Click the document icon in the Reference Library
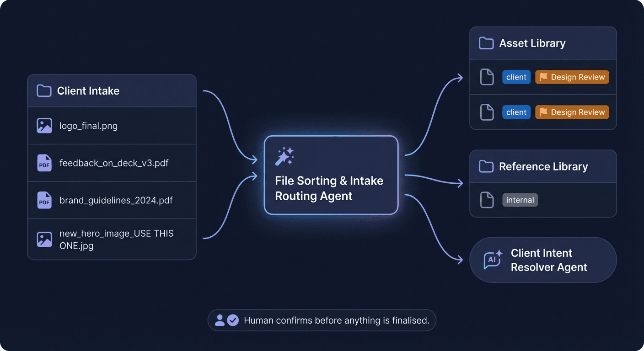Screen dimensions: 644x351 coord(486,200)
